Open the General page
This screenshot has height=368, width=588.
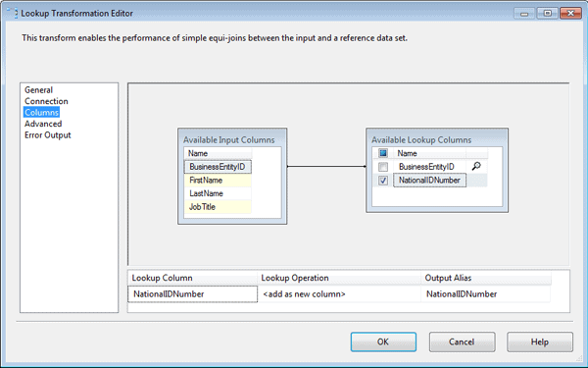click(x=38, y=90)
